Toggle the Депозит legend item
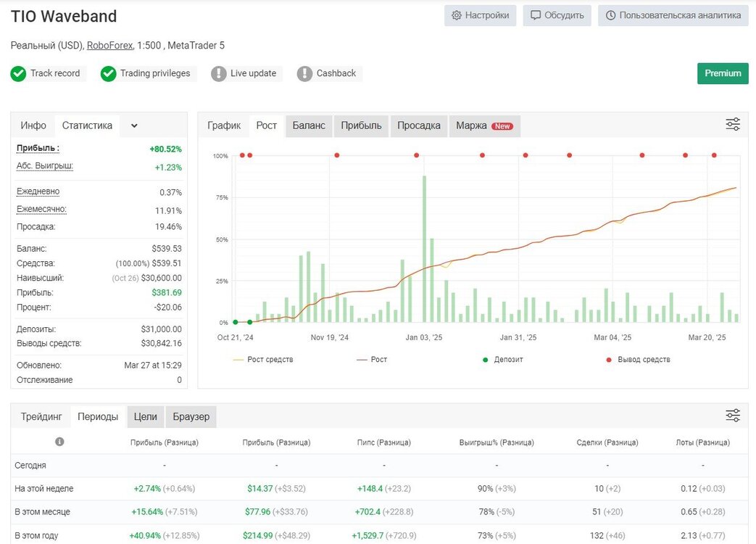 coord(502,359)
